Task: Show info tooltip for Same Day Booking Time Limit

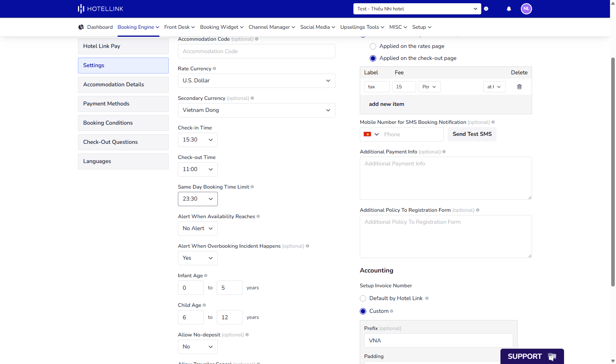Action: [x=252, y=187]
